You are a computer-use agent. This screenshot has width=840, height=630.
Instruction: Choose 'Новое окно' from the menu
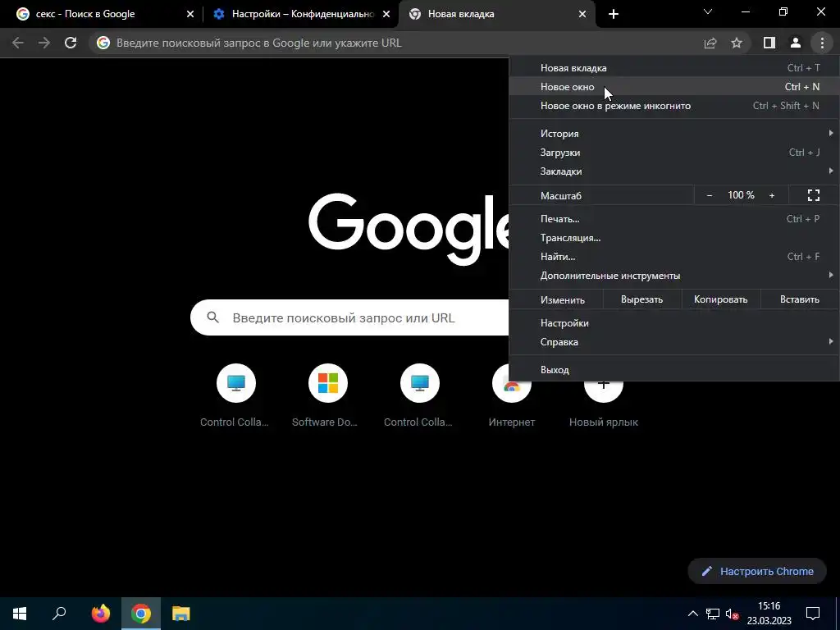pyautogui.click(x=674, y=87)
